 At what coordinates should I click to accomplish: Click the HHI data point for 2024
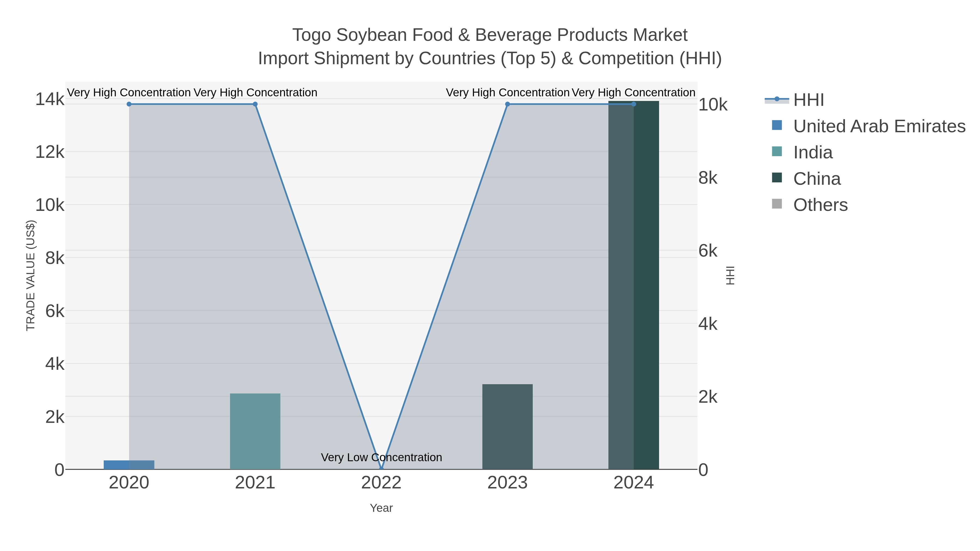coord(633,104)
